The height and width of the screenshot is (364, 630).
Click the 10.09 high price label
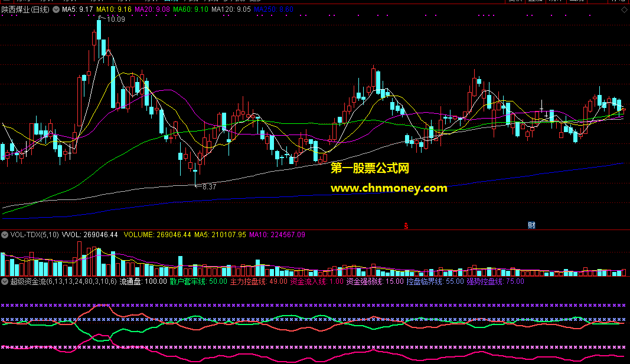(116, 19)
